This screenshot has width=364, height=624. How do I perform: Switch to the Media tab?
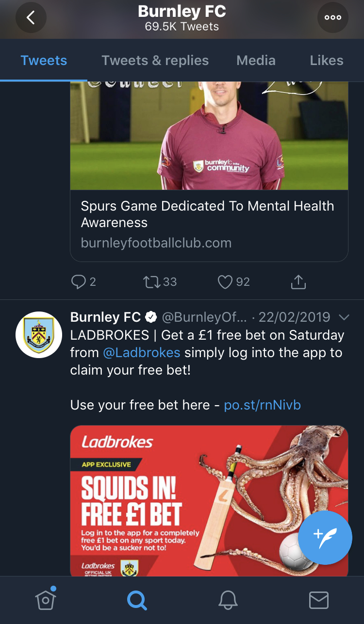tap(256, 61)
